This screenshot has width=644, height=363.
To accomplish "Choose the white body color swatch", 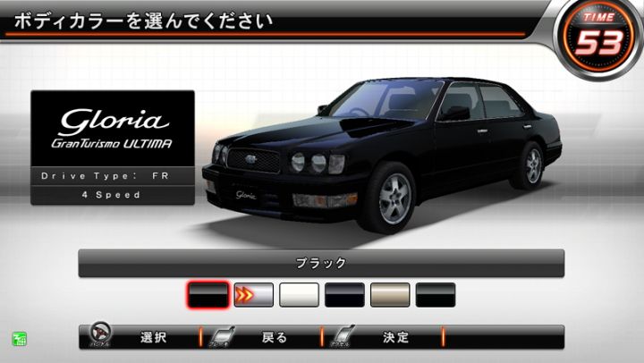I will click(299, 295).
